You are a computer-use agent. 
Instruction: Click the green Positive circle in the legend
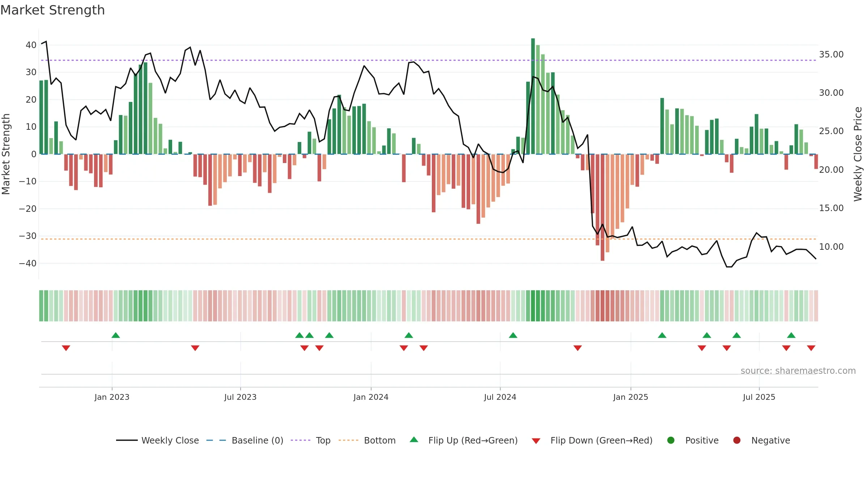coord(671,440)
